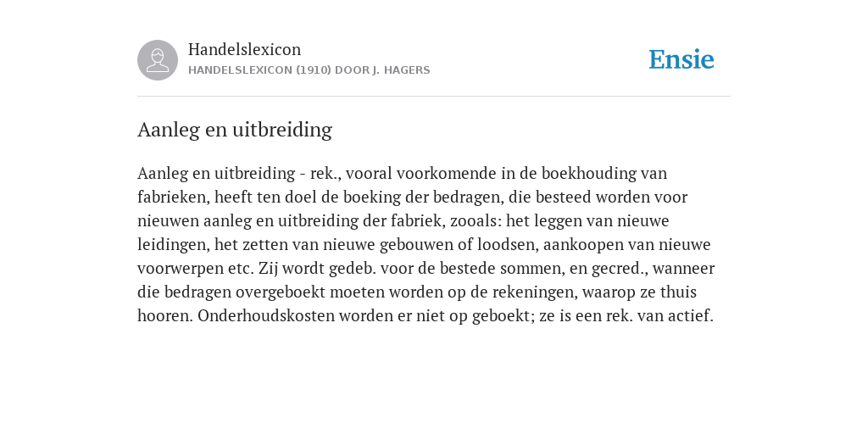
Task: Click the gray user avatar icon
Action: pyautogui.click(x=158, y=60)
